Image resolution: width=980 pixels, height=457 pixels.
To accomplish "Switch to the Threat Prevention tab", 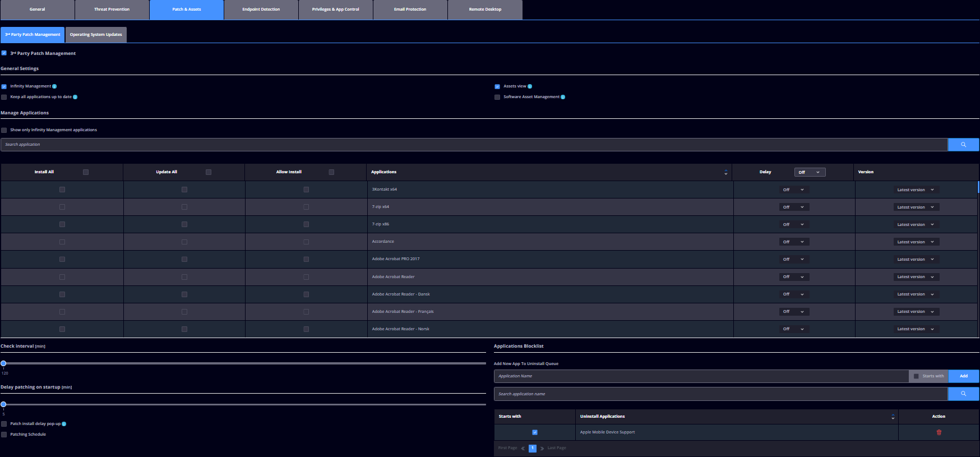I will click(112, 10).
